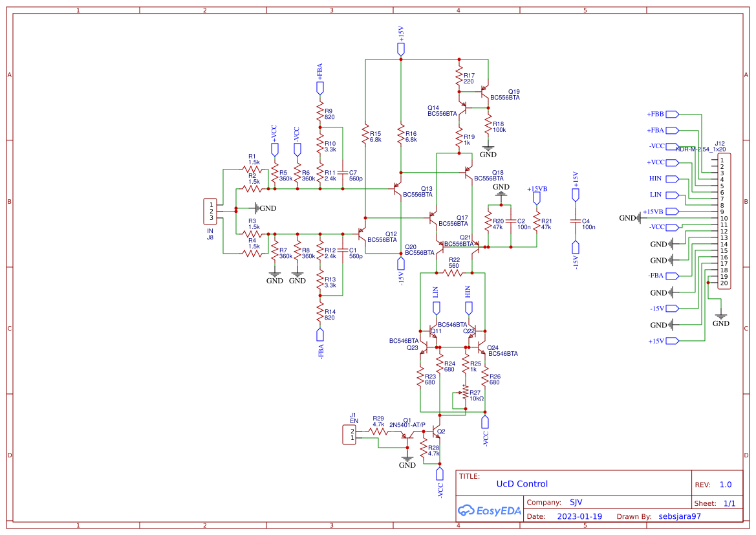
Task: Open the EasyEDA logo link
Action: point(490,511)
